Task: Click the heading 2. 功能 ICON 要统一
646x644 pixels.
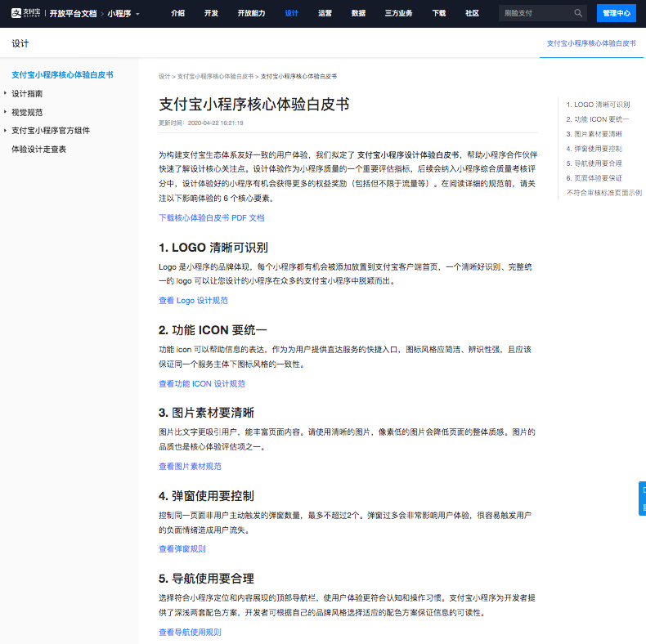Action: tap(213, 330)
